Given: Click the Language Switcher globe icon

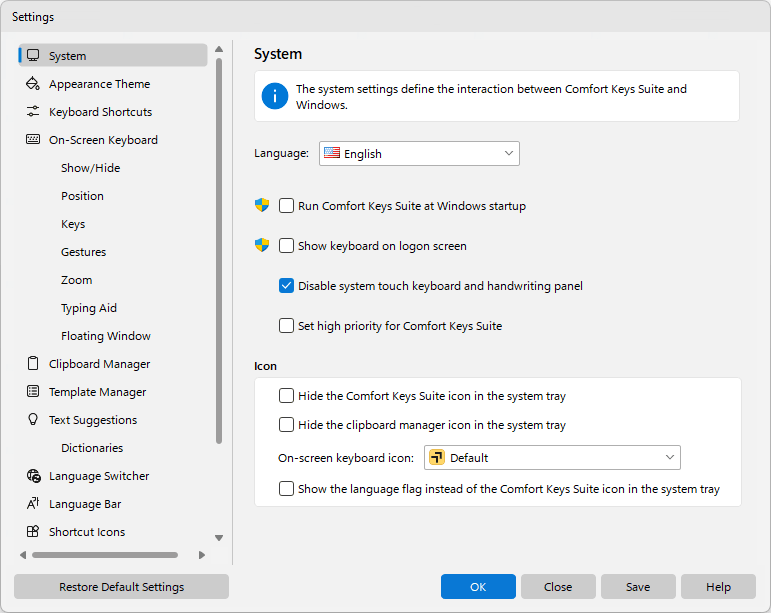Looking at the screenshot, I should coord(33,476).
